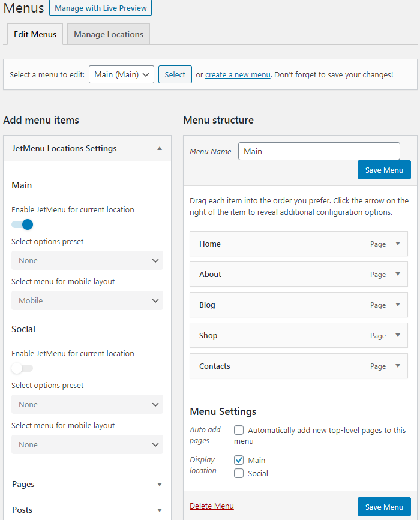Expand the Contacts menu item options arrow

[398, 366]
